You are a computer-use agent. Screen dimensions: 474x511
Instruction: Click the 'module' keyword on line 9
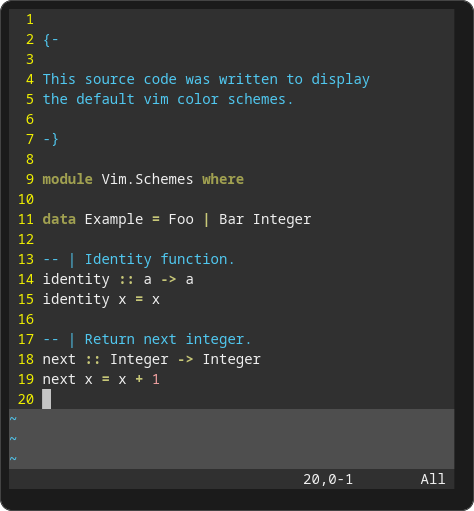[x=67, y=179]
